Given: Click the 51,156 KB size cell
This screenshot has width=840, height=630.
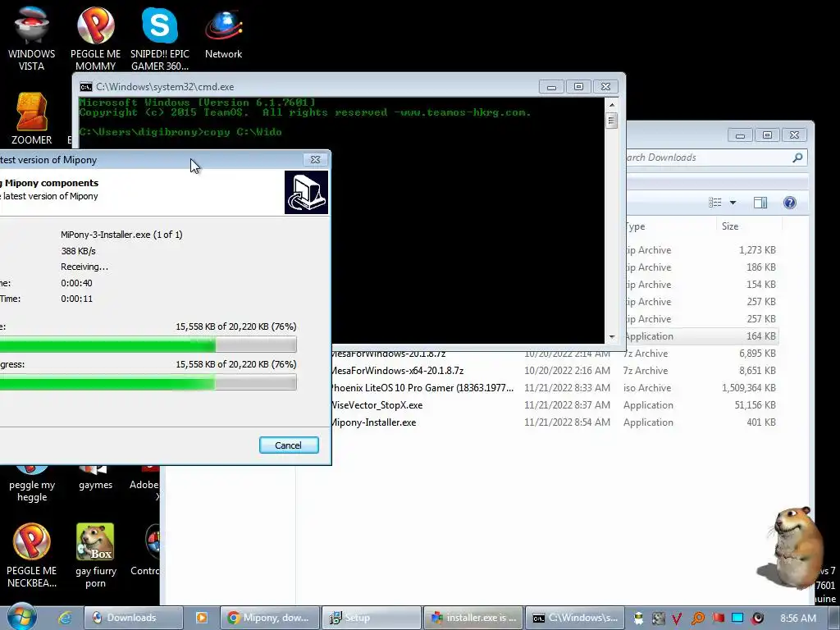Looking at the screenshot, I should click(755, 405).
